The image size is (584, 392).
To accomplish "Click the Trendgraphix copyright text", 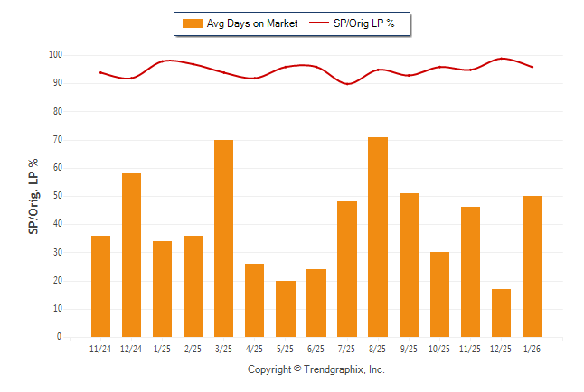I will pyautogui.click(x=316, y=369).
